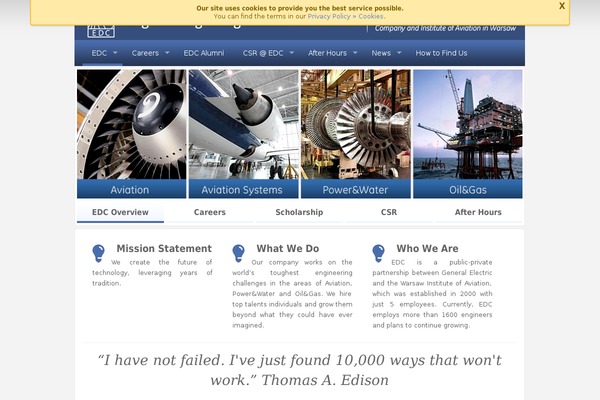600x400 pixels.
Task: Click the What We Do heading
Action: coord(288,248)
